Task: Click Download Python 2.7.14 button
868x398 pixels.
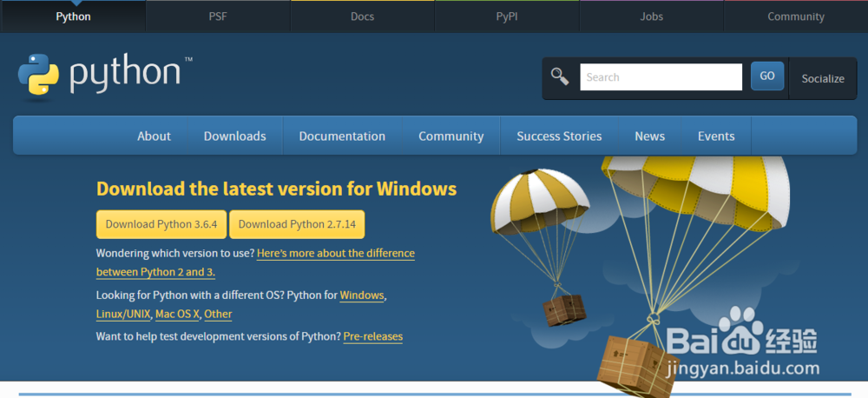Action: [297, 224]
